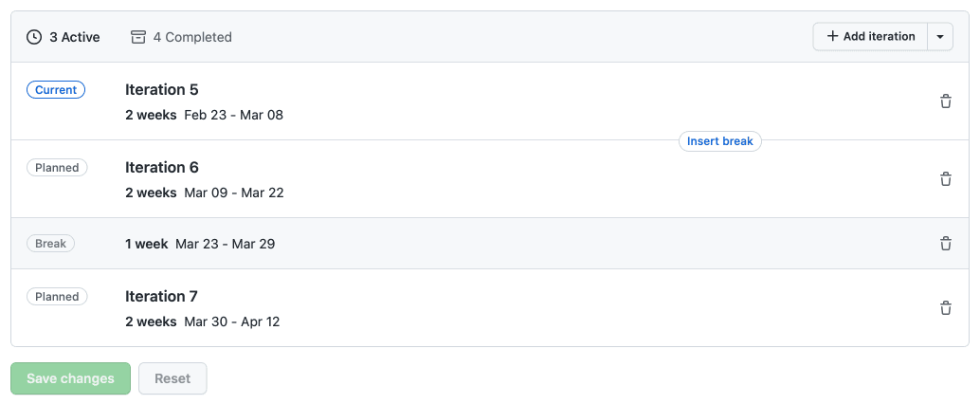980x404 pixels.
Task: Click the Iteration 7 name
Action: (162, 297)
